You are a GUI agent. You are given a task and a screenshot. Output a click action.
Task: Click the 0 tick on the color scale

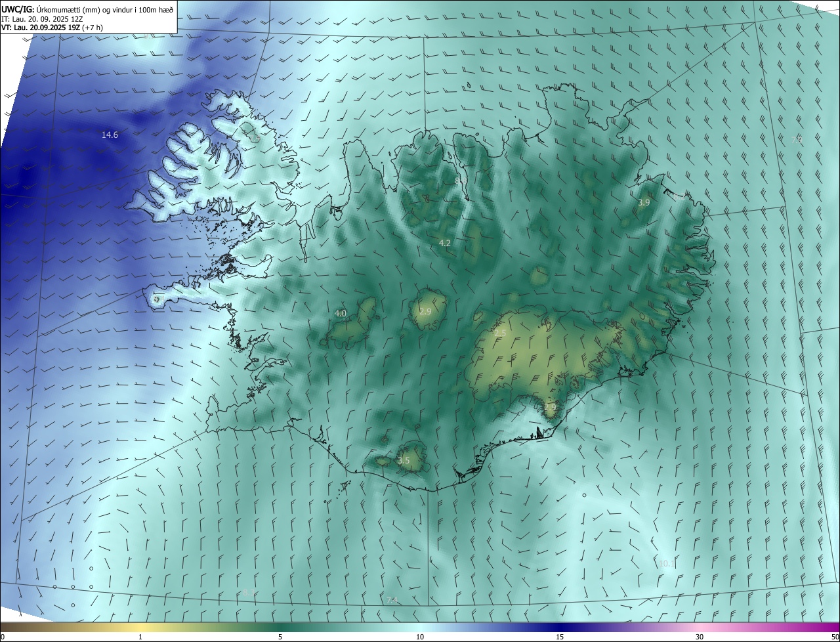click(x=3, y=637)
